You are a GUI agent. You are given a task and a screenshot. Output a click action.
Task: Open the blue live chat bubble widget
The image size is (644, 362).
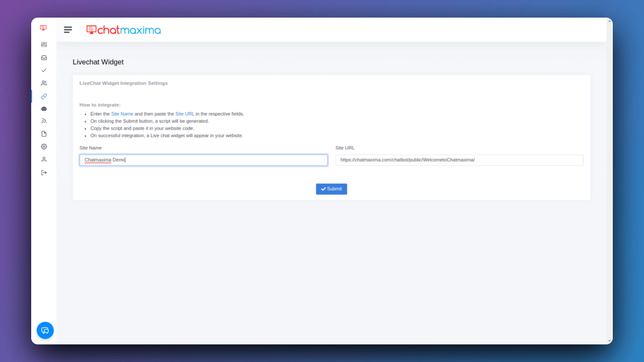tap(45, 330)
